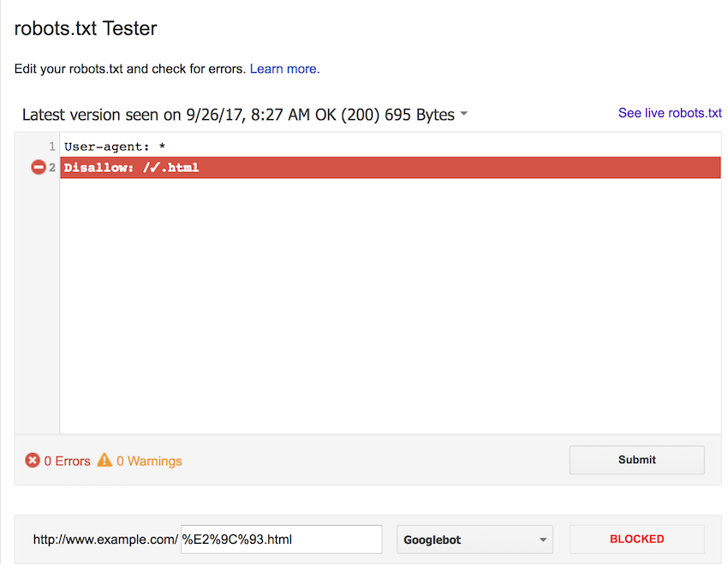Open the Googlebot user-agent dropdown
This screenshot has width=728, height=572.
474,539
